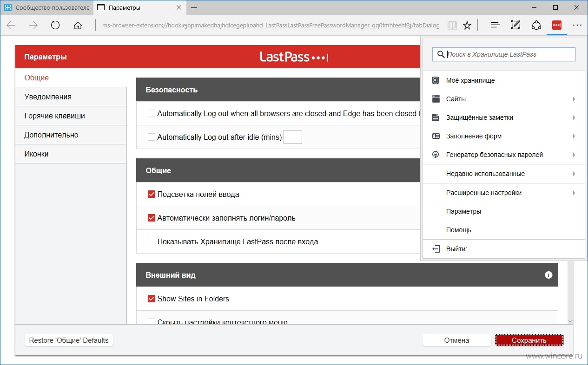Image resolution: width=588 pixels, height=365 pixels.
Task: Toggle Reading view book icon
Action: [x=452, y=26]
